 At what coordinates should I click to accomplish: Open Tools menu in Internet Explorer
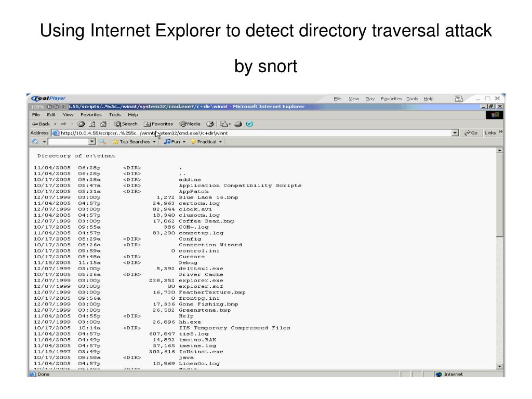tap(115, 115)
